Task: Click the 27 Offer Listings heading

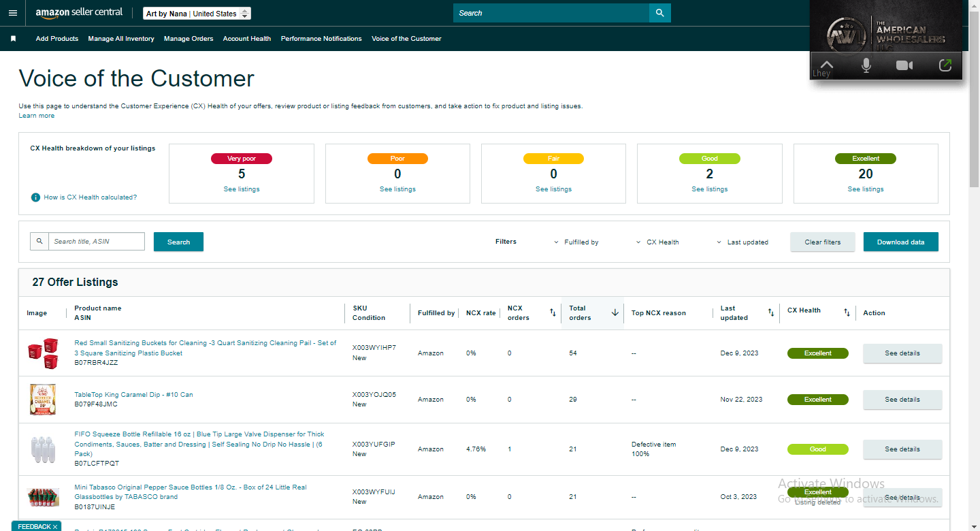Action: click(76, 282)
